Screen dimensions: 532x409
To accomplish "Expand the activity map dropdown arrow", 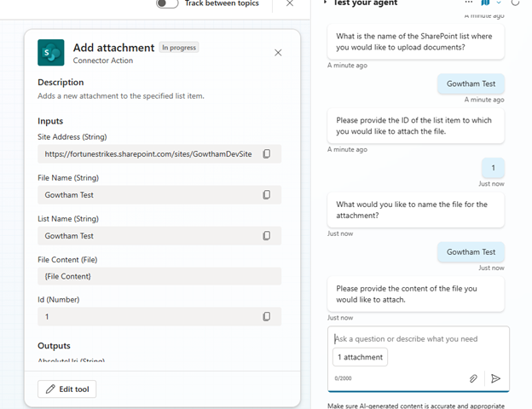I will pyautogui.click(x=499, y=3).
